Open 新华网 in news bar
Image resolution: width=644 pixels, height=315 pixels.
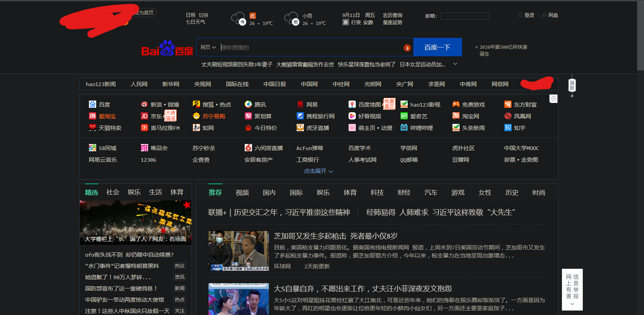pos(171,84)
